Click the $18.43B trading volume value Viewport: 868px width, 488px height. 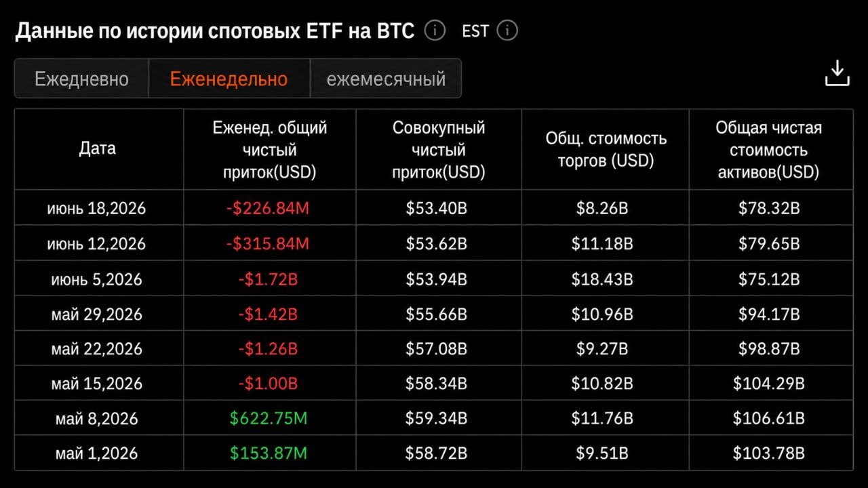(x=602, y=279)
